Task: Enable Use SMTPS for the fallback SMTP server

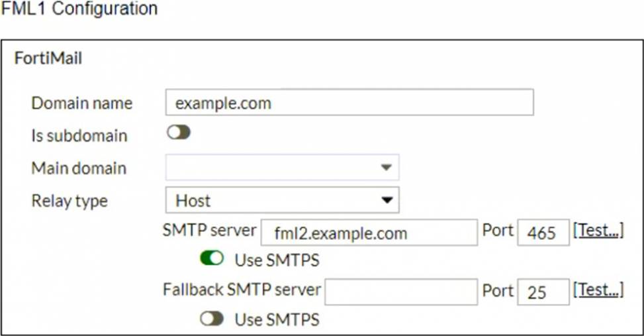Action: pyautogui.click(x=212, y=319)
